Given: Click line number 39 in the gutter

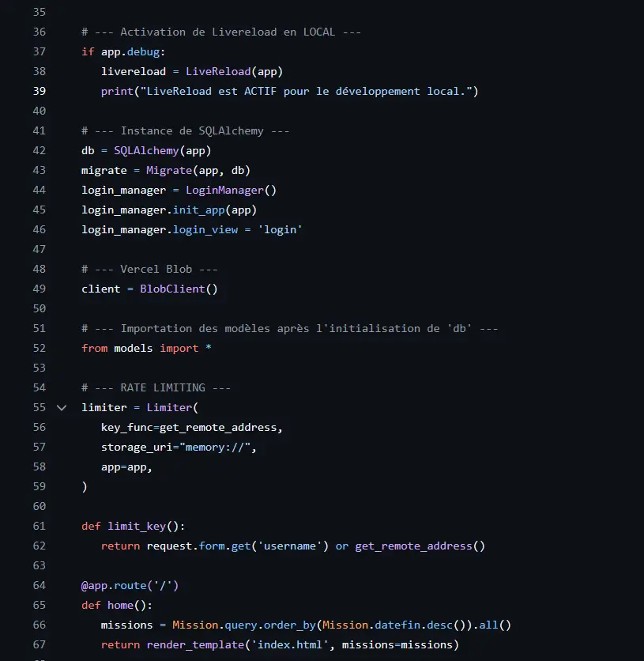Looking at the screenshot, I should (x=39, y=91).
